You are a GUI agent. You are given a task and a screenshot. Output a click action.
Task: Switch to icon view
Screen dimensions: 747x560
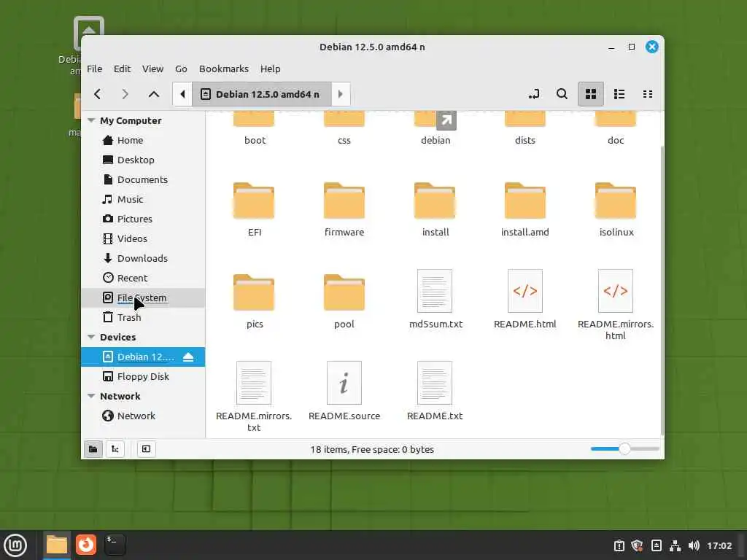click(x=591, y=94)
